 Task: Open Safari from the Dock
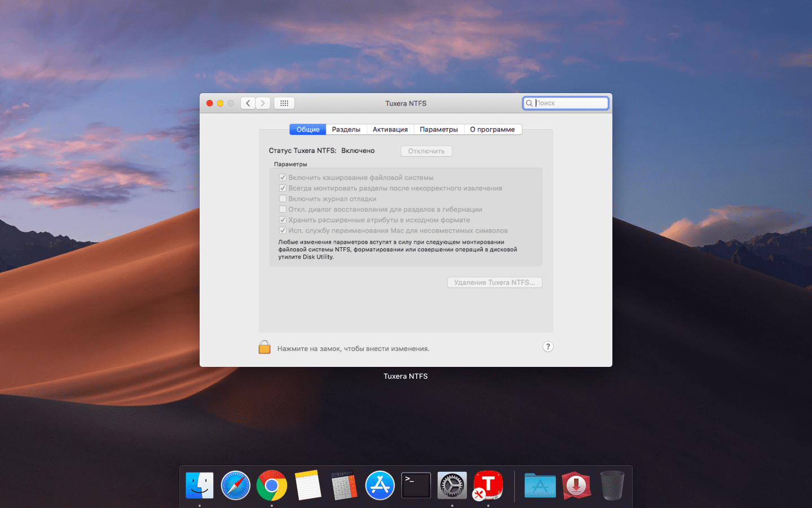coord(236,484)
